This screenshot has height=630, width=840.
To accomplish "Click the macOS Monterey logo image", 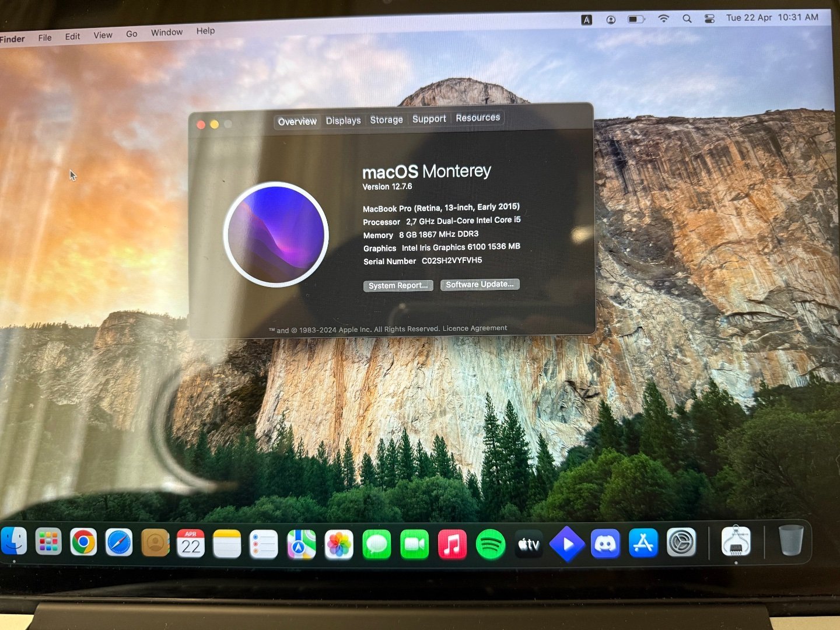I will pyautogui.click(x=276, y=235).
